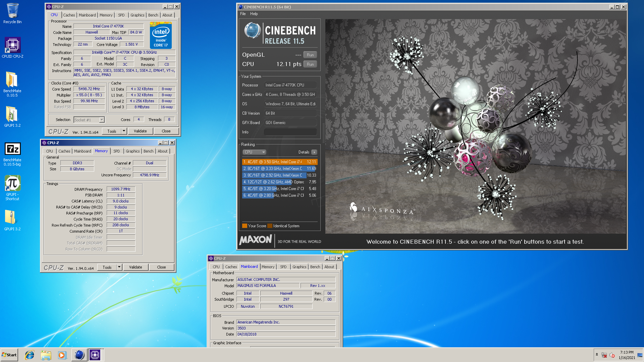
Task: Run the OpenGL benchmark in Cinebench
Action: click(310, 55)
